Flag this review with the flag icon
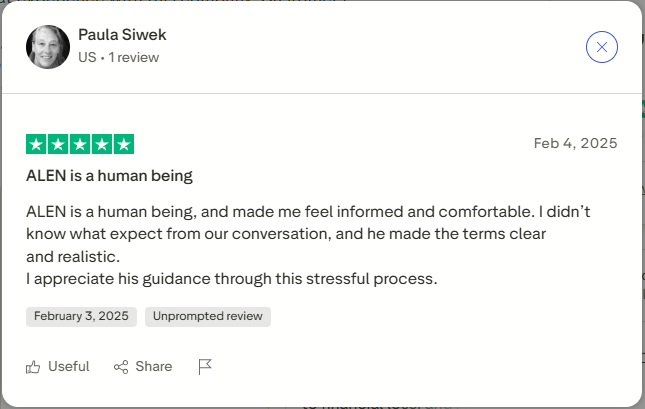 (205, 367)
